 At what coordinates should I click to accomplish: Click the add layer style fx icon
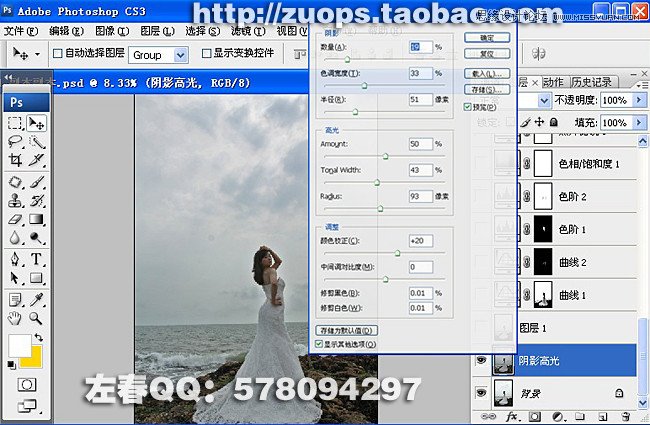point(512,416)
